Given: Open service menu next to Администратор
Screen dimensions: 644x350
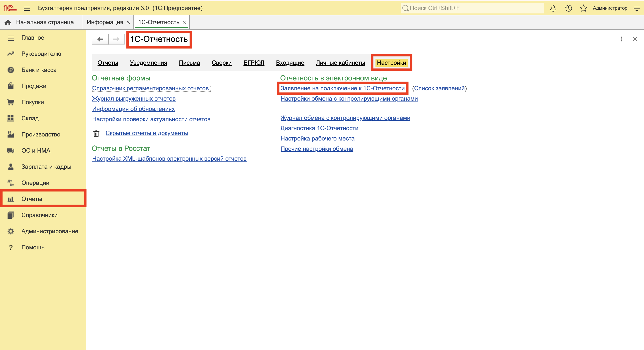Looking at the screenshot, I should coord(636,8).
